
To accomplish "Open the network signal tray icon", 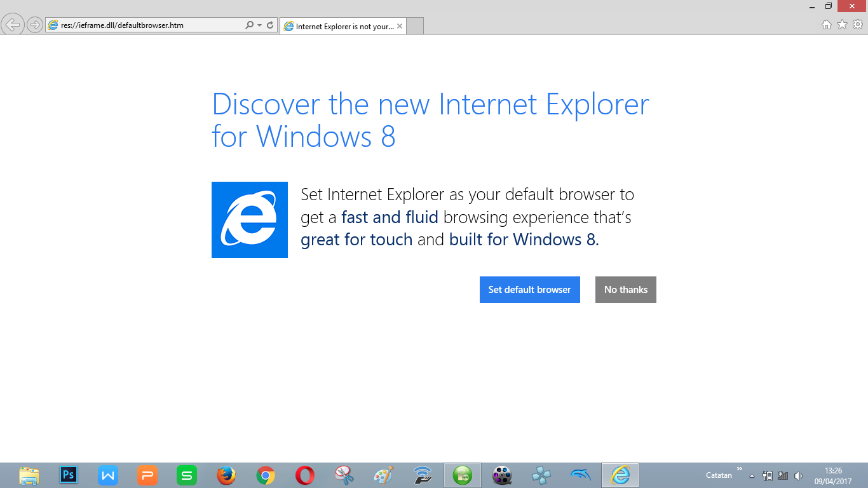I will pyautogui.click(x=783, y=475).
